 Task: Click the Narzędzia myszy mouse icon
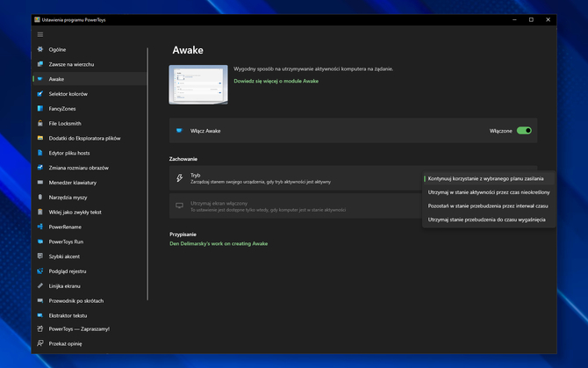tap(40, 197)
